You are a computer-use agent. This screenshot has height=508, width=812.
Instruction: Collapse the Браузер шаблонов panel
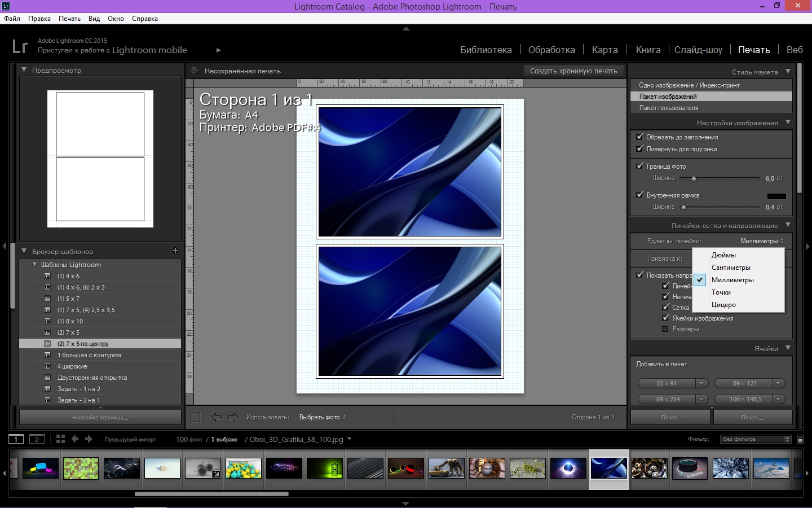tap(24, 251)
